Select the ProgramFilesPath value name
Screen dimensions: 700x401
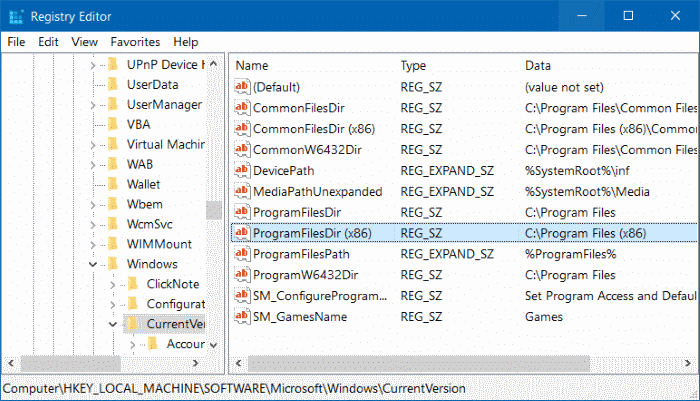(x=301, y=254)
